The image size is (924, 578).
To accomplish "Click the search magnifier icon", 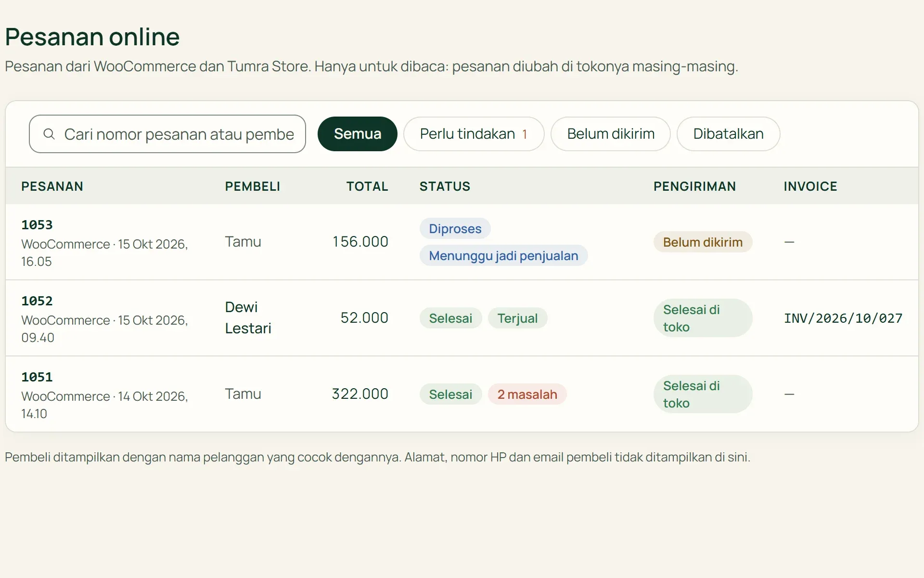I will point(49,134).
